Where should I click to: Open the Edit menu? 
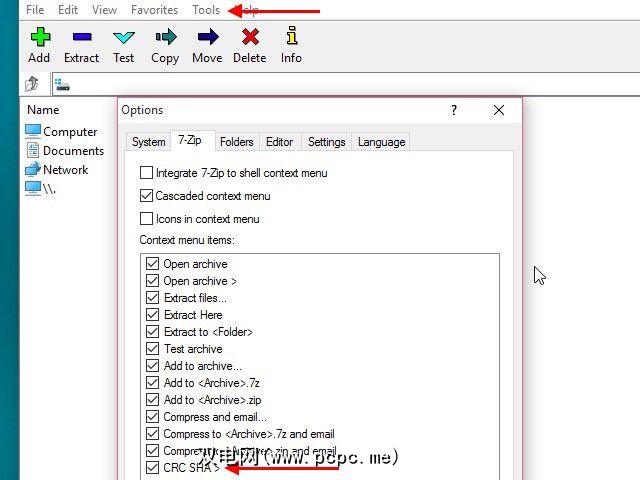click(68, 9)
